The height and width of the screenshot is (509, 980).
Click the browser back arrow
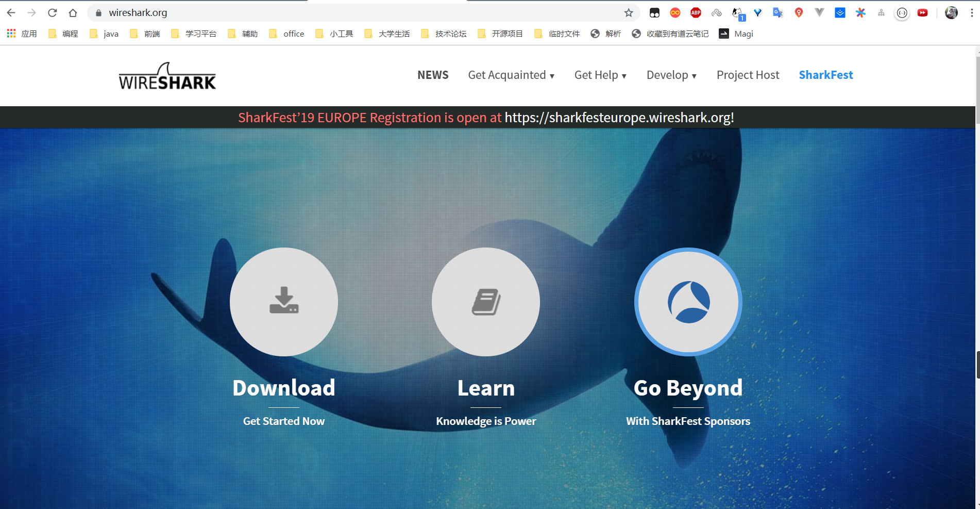(x=11, y=13)
